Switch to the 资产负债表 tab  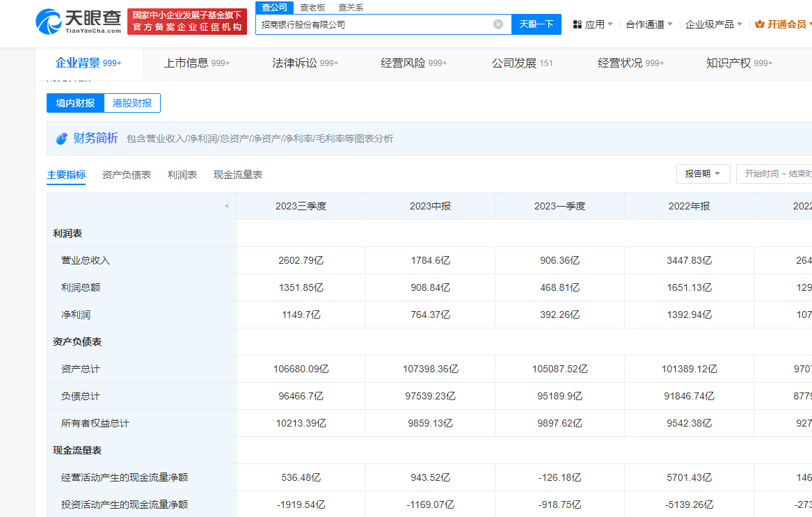[127, 175]
